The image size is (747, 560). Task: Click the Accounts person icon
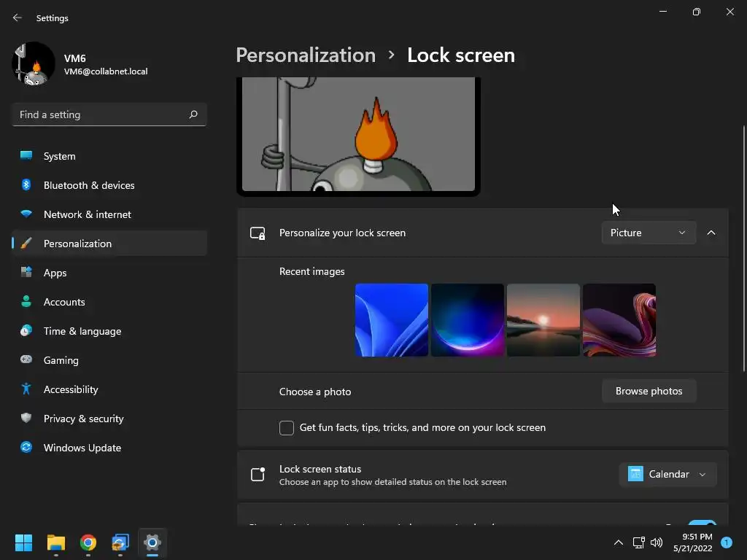[x=26, y=301]
